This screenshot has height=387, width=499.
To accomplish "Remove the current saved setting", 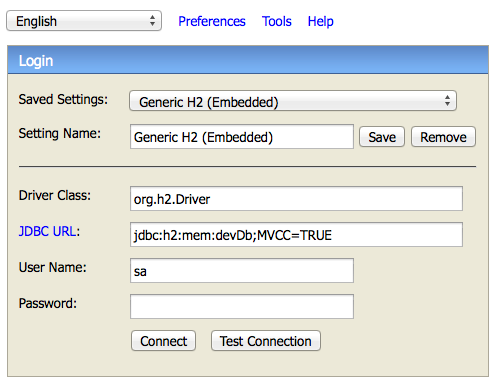I will click(443, 137).
